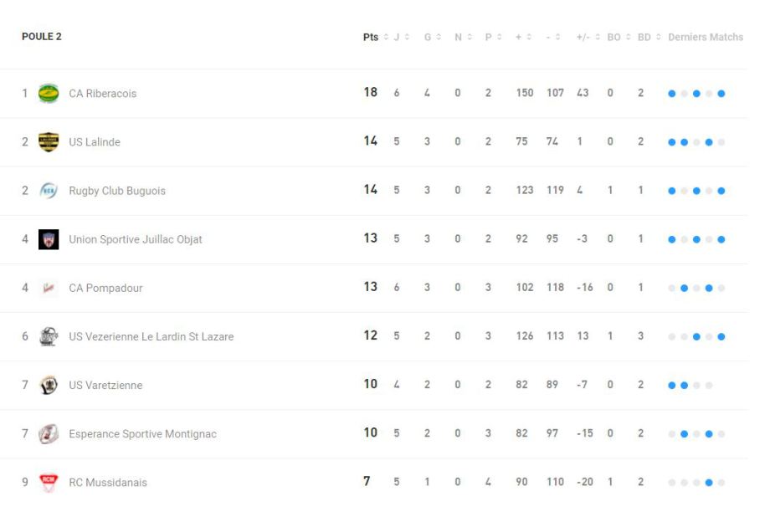The image size is (770, 532).
Task: Click the US Lalinde club logo
Action: pos(49,142)
